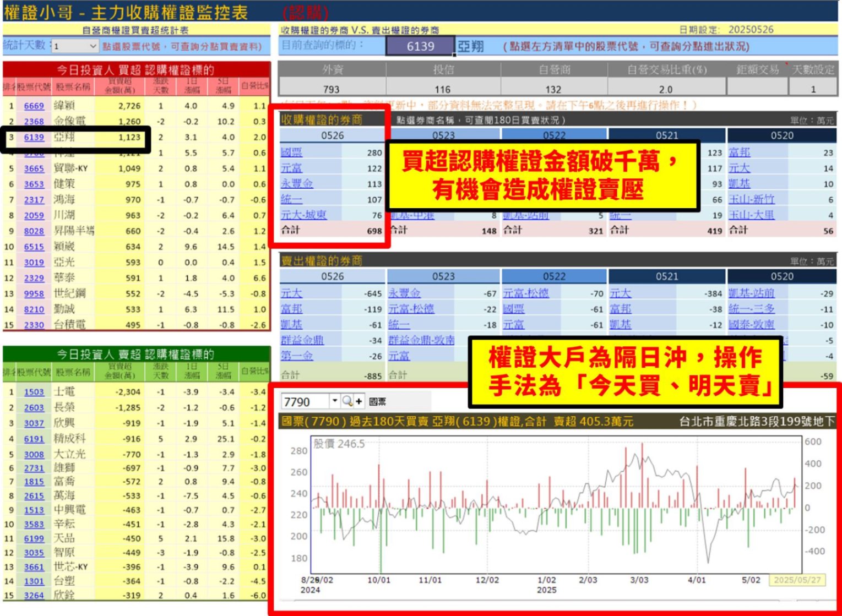Screen dimensions: 842x616
Task: Click 國票 broker in 收購權證 0526 column
Action: [291, 152]
